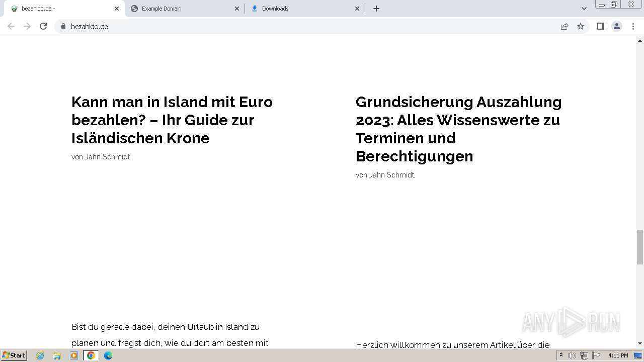The height and width of the screenshot is (362, 644).
Task: View site information lock icon
Action: [63, 26]
